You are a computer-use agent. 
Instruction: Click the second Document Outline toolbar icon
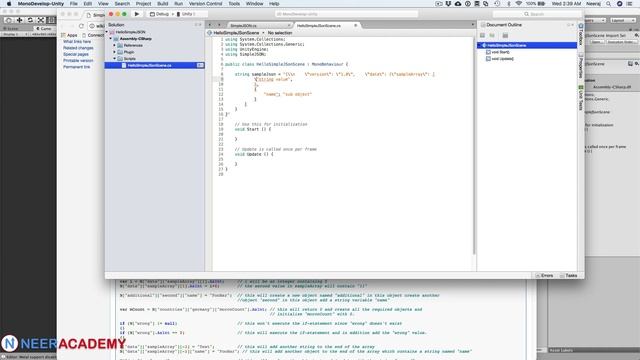click(x=492, y=36)
